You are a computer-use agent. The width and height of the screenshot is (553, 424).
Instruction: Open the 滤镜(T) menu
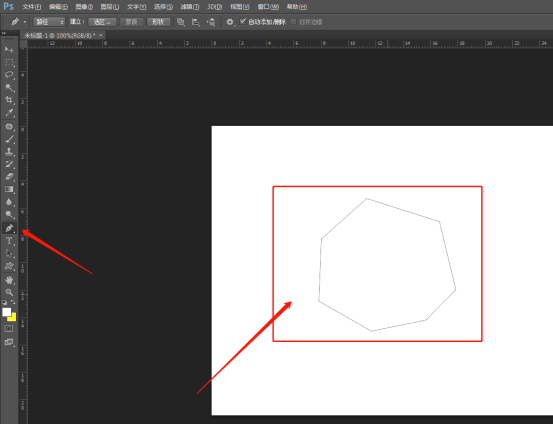pos(190,7)
